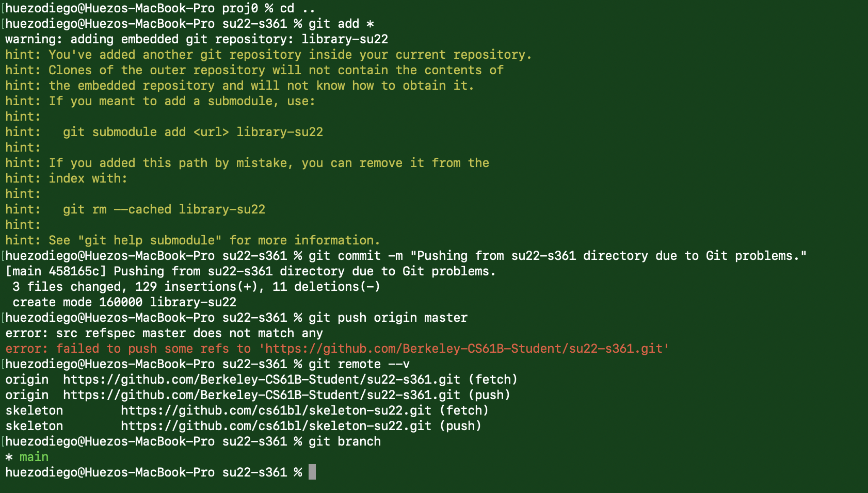Viewport: 868px width, 493px height.
Task: Click the "git branch" command text
Action: 345,441
